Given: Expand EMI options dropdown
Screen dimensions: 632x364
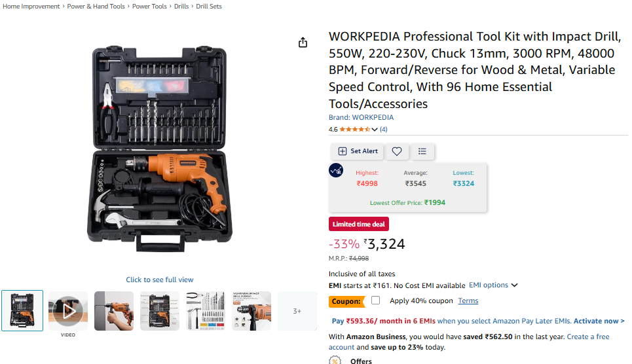Looking at the screenshot, I should tap(493, 285).
